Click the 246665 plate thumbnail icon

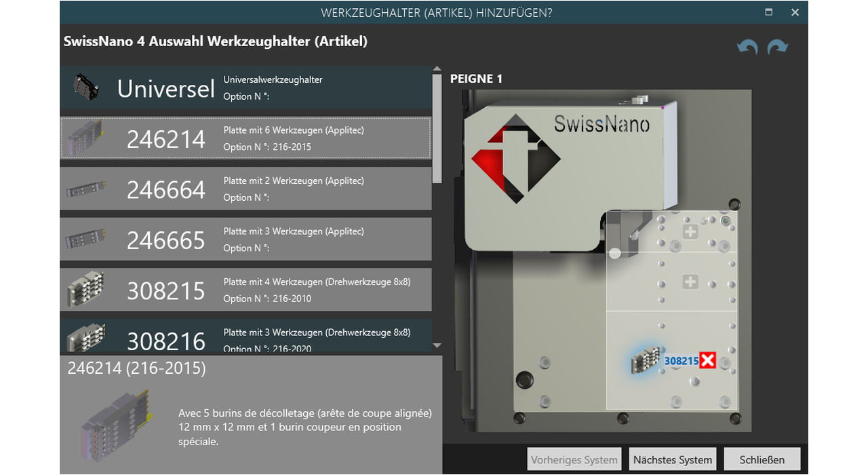85,240
